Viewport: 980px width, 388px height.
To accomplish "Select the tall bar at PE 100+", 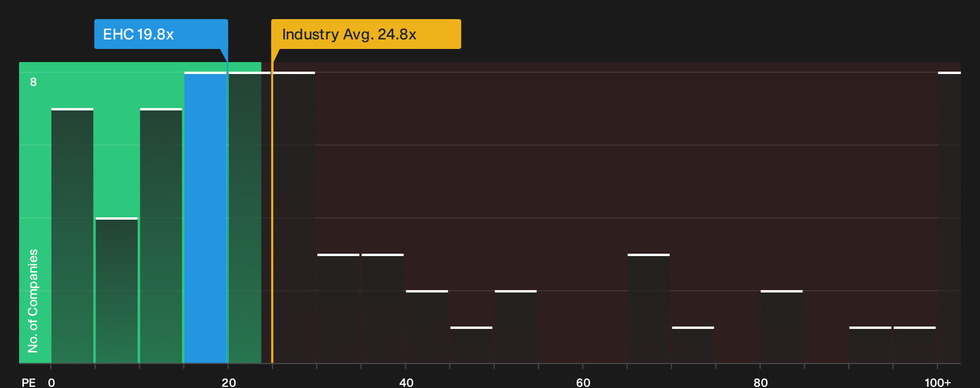I will click(950, 218).
